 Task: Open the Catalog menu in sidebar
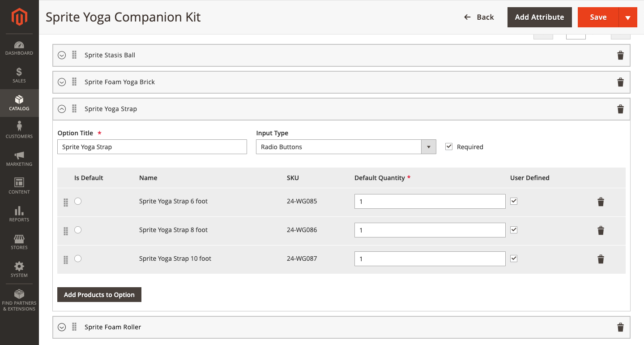tap(19, 103)
